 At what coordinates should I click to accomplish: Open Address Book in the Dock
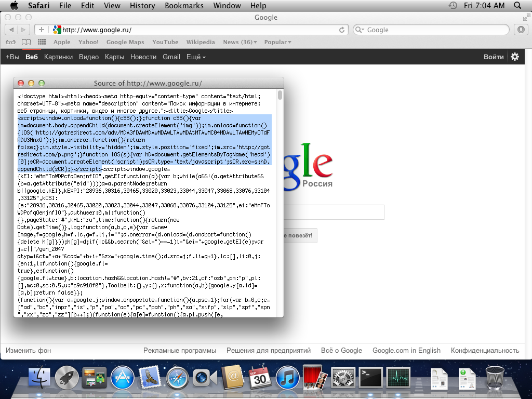point(232,377)
